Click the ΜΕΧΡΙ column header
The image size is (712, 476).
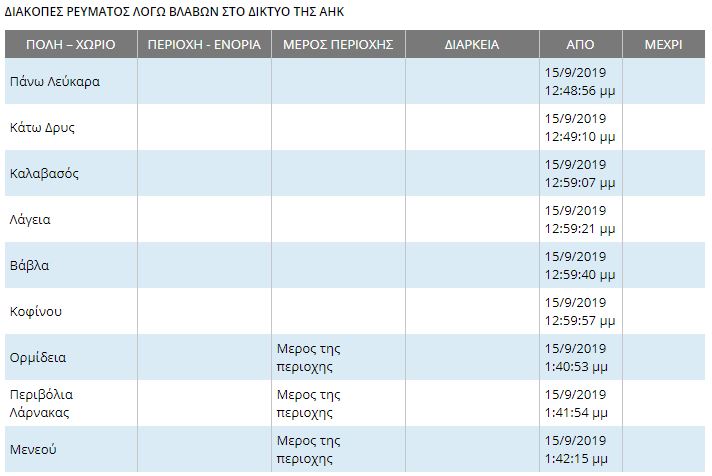coord(665,45)
